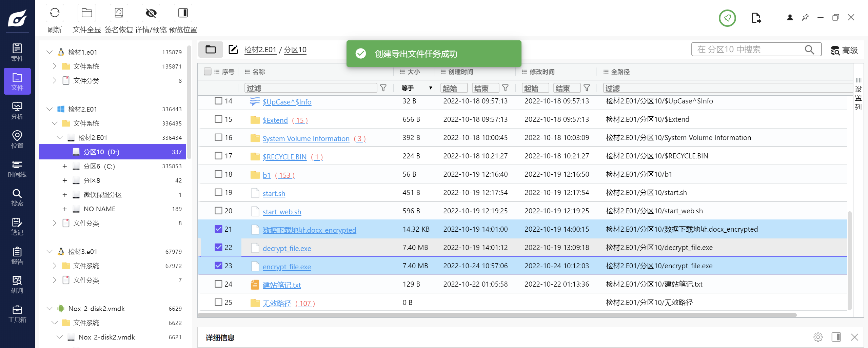The image size is (868, 348).
Task: Collapse the 检材3.e01 tree node
Action: (50, 251)
